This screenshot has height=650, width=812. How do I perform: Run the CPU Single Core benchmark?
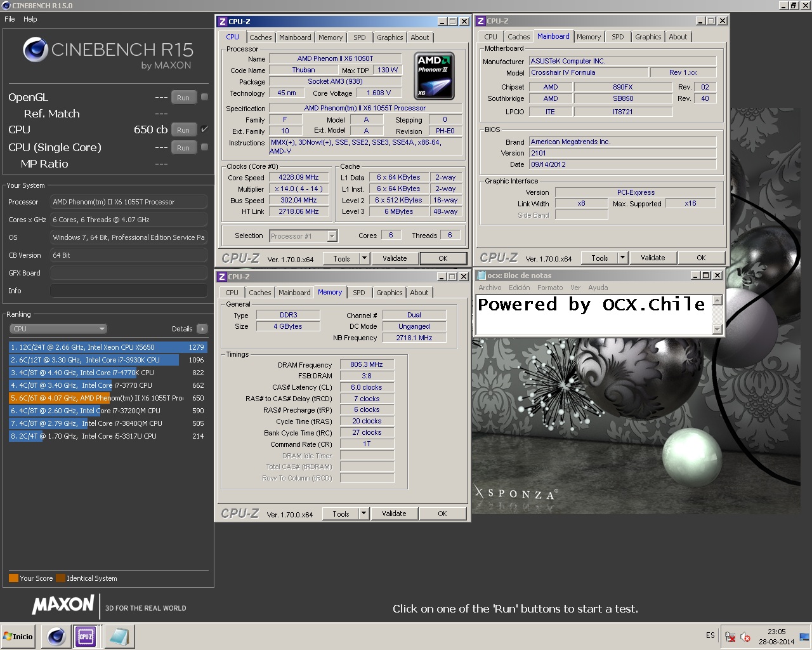click(x=183, y=148)
